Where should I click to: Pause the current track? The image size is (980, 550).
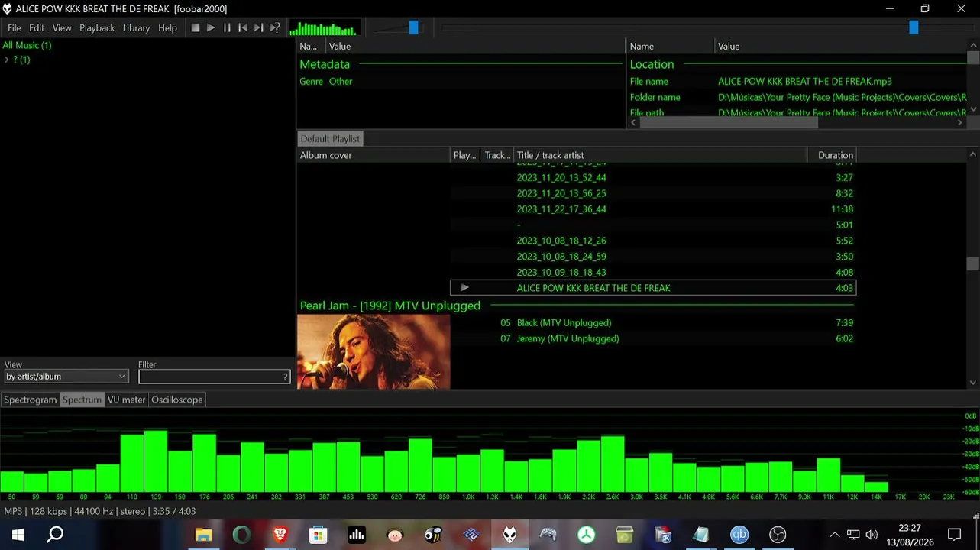[227, 28]
